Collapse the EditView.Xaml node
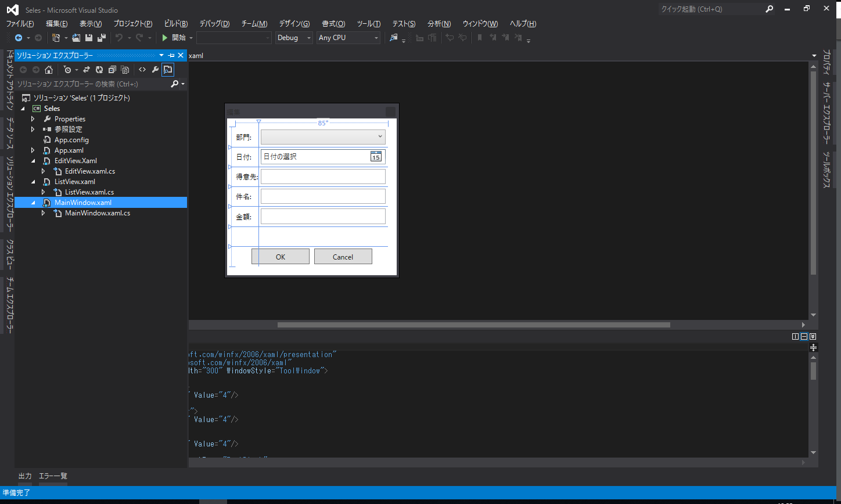 point(33,161)
